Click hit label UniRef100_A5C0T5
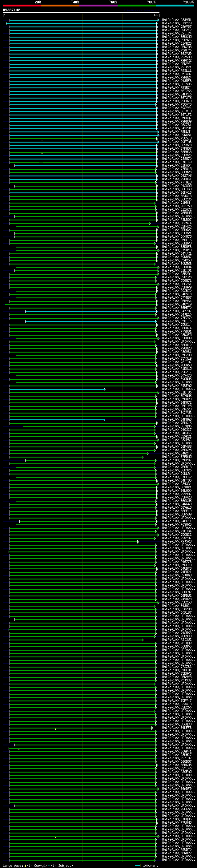 tap(177, 104)
